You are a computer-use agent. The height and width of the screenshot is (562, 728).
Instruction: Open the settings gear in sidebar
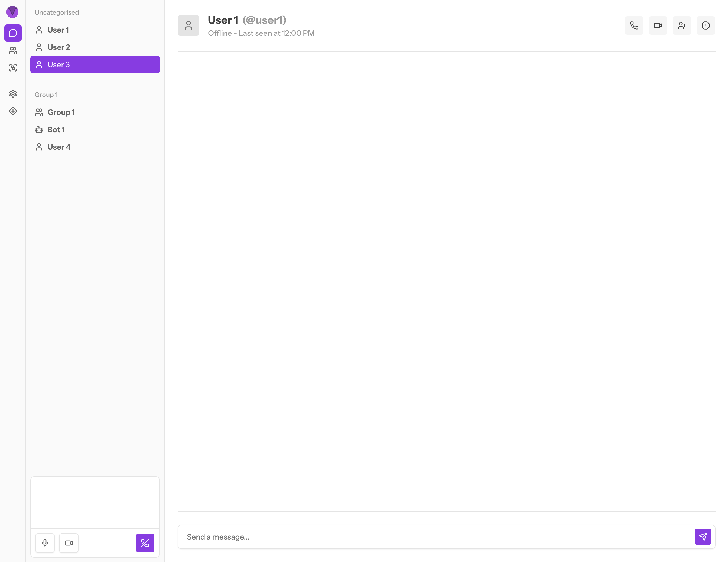(13, 94)
